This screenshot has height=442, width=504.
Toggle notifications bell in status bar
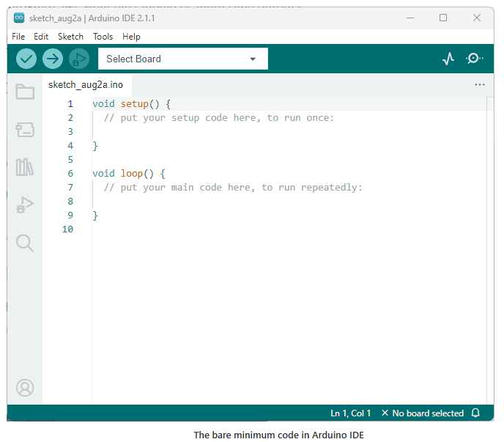click(x=475, y=413)
